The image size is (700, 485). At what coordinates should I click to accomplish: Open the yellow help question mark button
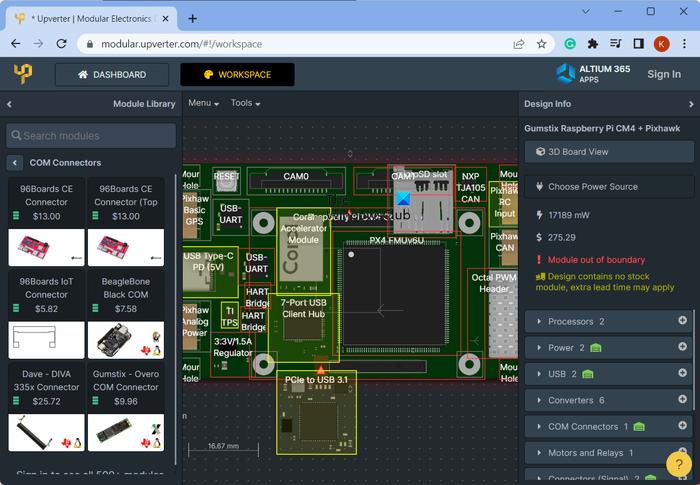tap(680, 464)
